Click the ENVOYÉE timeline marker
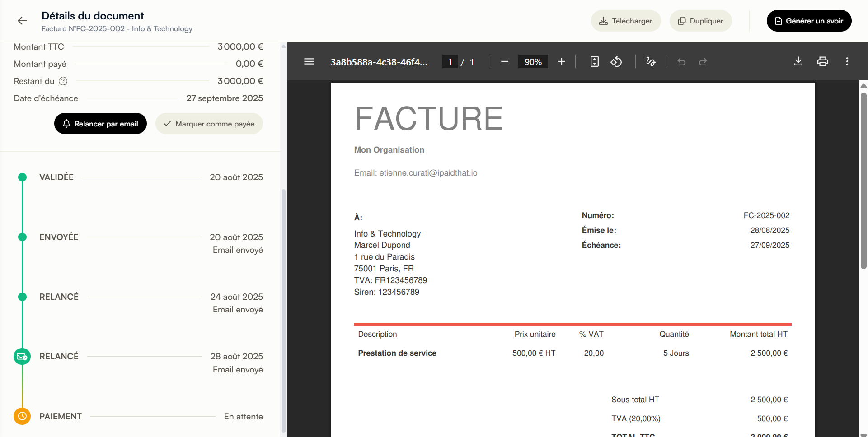Screen dimensions: 868x437 [x=22, y=237]
